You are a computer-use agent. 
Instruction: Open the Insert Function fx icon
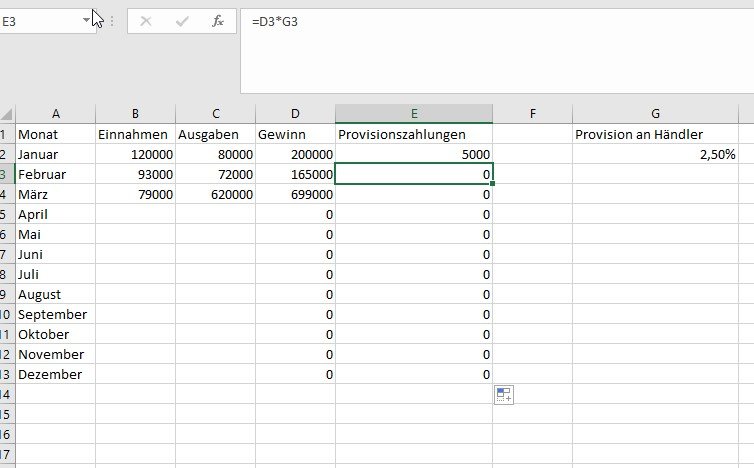tap(218, 21)
